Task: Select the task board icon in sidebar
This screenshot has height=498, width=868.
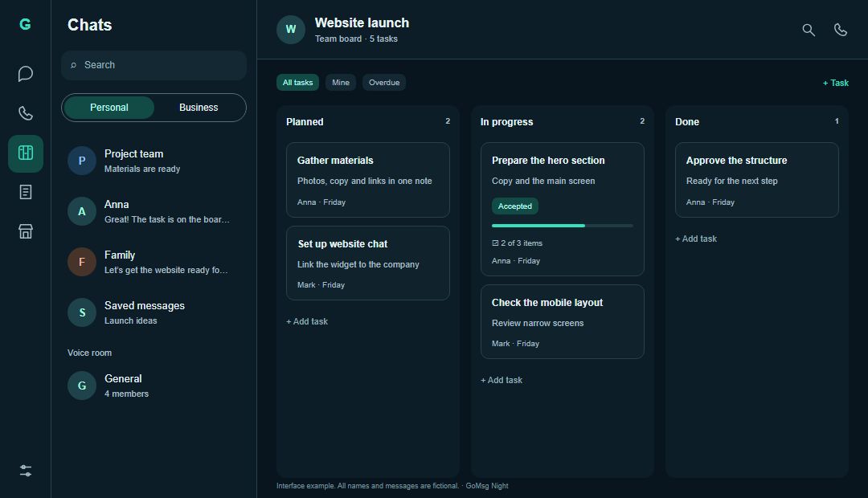Action: [26, 153]
